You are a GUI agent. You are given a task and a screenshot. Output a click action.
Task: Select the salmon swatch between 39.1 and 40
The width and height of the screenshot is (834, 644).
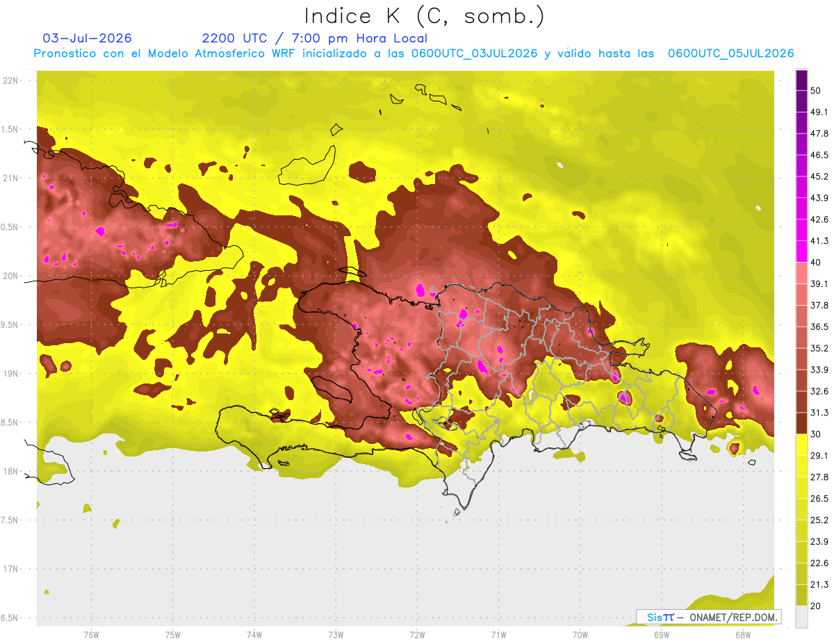click(x=801, y=273)
